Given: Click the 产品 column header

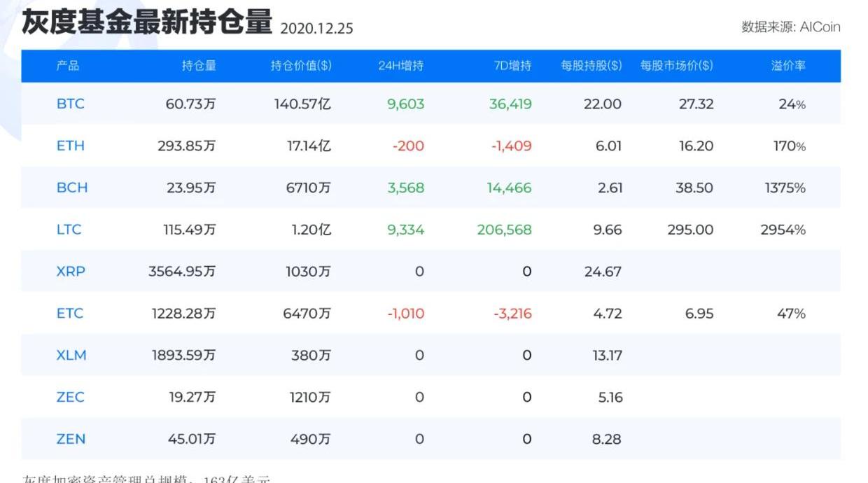Looking at the screenshot, I should click(68, 66).
